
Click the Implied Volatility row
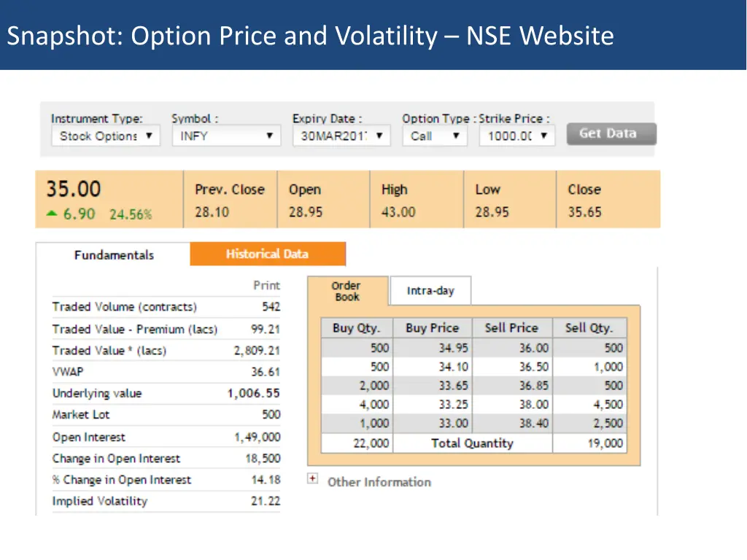166,502
